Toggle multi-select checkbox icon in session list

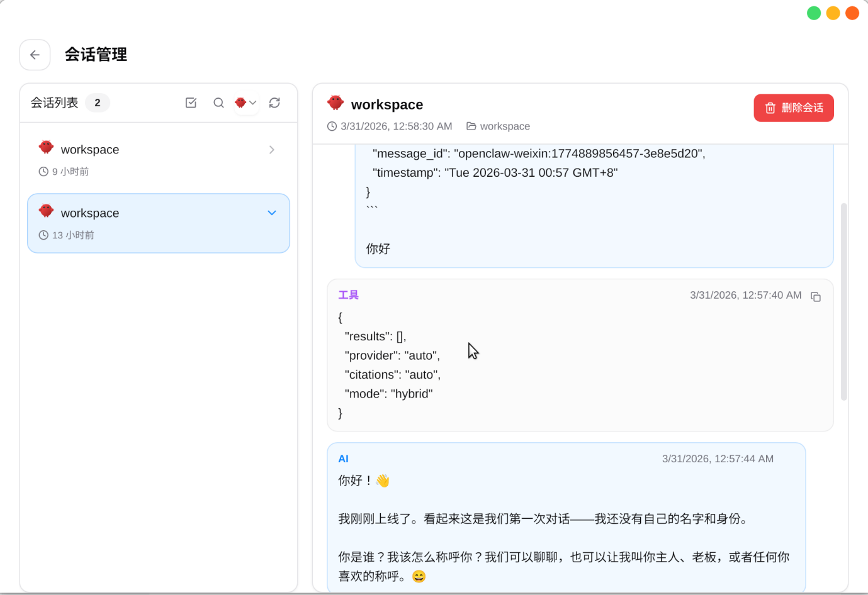(x=191, y=103)
